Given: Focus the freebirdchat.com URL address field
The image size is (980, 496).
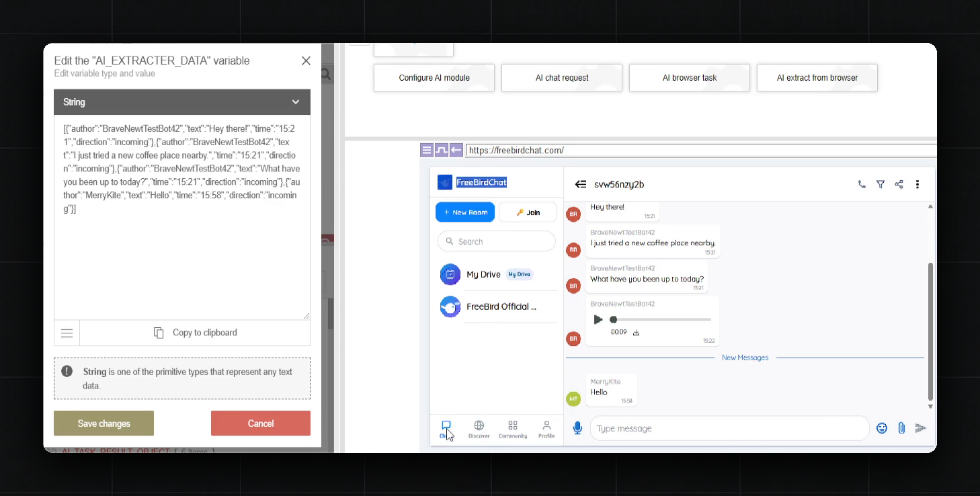Looking at the screenshot, I should coord(700,151).
